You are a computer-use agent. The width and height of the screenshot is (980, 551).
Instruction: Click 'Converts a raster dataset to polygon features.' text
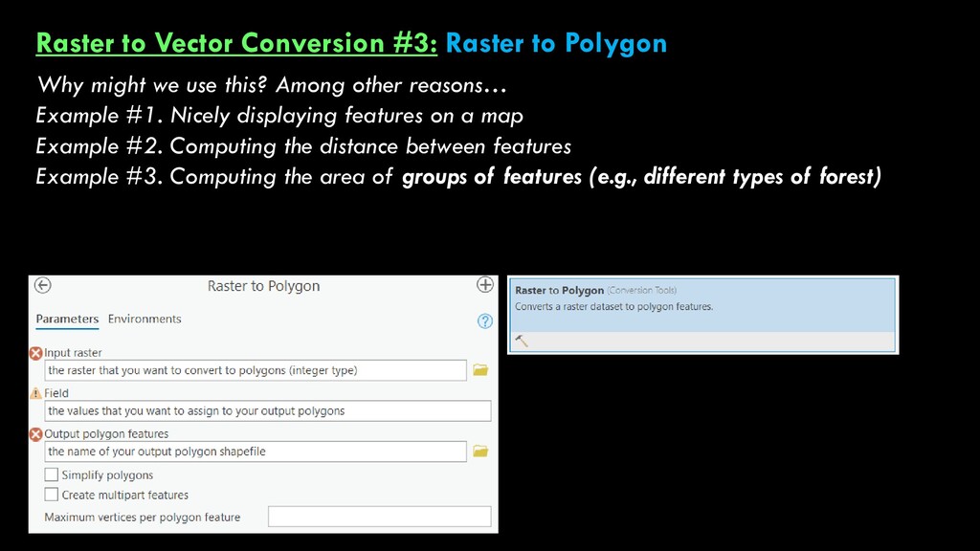[613, 307]
